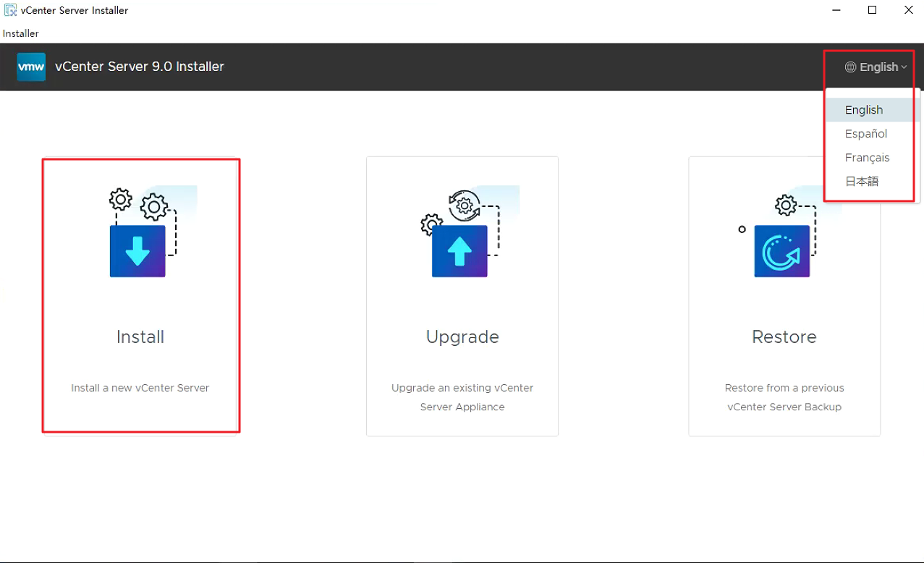The image size is (924, 563).
Task: Click the Upgrade card title
Action: tap(462, 337)
